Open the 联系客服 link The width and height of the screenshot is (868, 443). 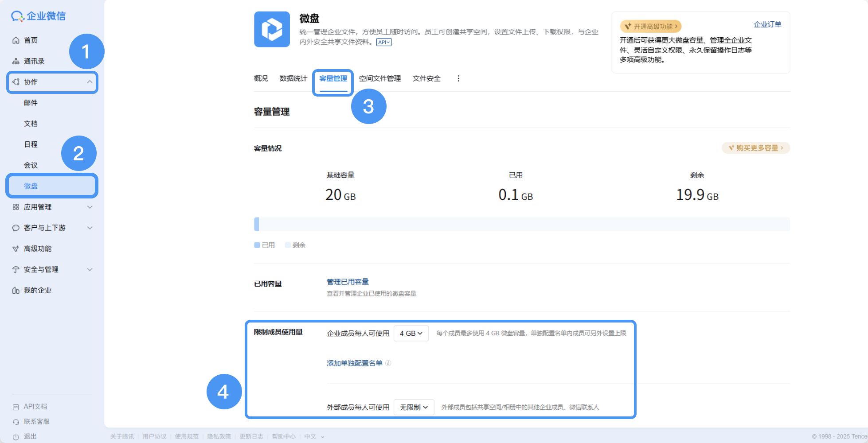click(x=36, y=422)
